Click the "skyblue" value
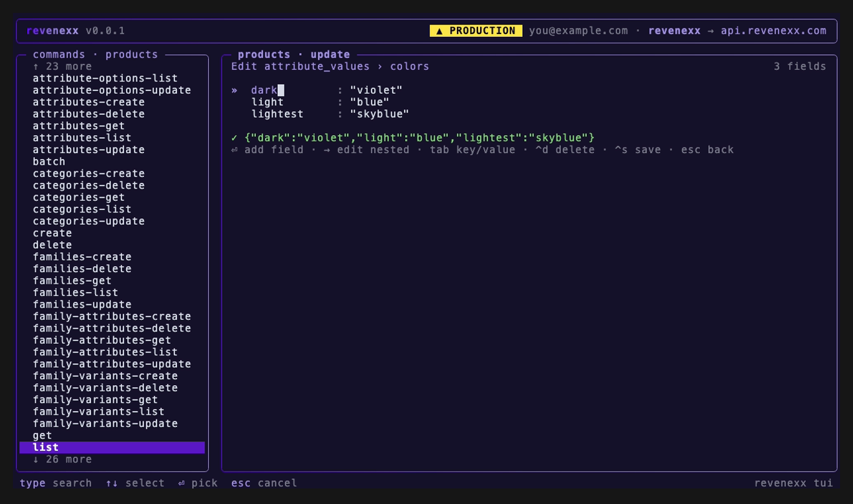Screen dimensions: 853x504 click(379, 114)
